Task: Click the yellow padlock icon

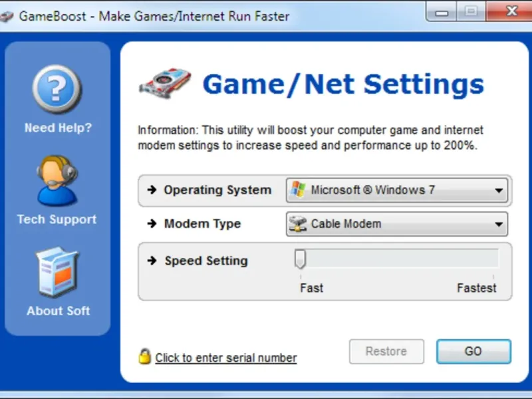Action: (145, 356)
